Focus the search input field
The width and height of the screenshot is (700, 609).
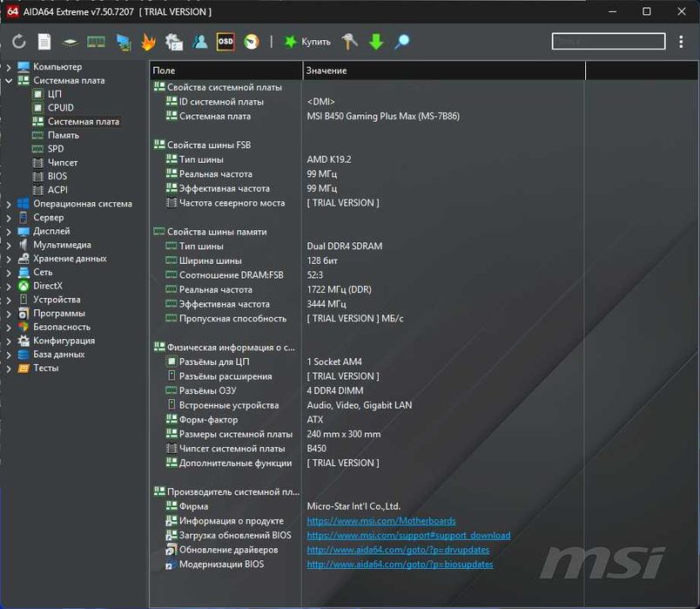click(609, 41)
